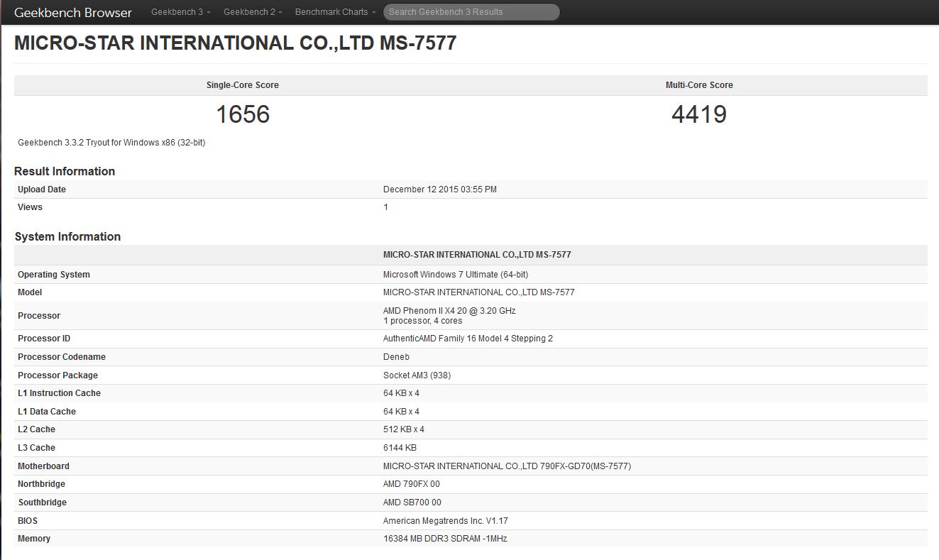Select the Geekbench 3.3.2 Tryout version text
This screenshot has height=560, width=939.
tap(111, 143)
